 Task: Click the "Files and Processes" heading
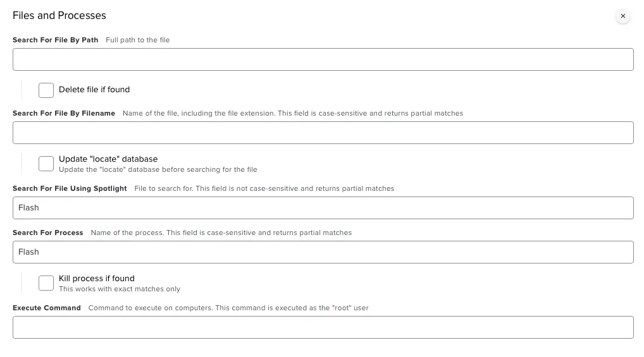click(59, 15)
